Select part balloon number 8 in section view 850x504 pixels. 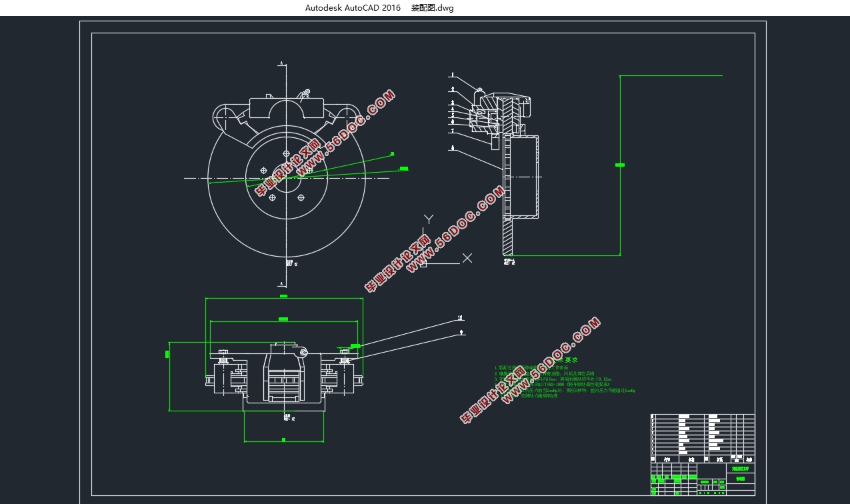[451, 148]
